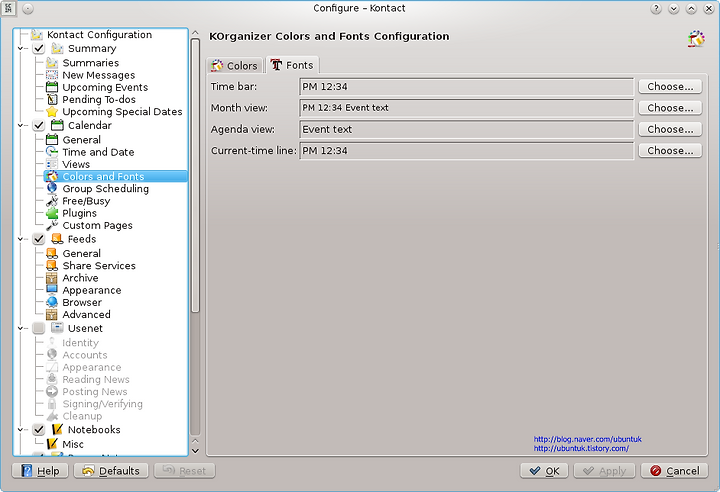This screenshot has width=720, height=492.
Task: Click the Group Scheduling globe icon
Action: coord(52,188)
